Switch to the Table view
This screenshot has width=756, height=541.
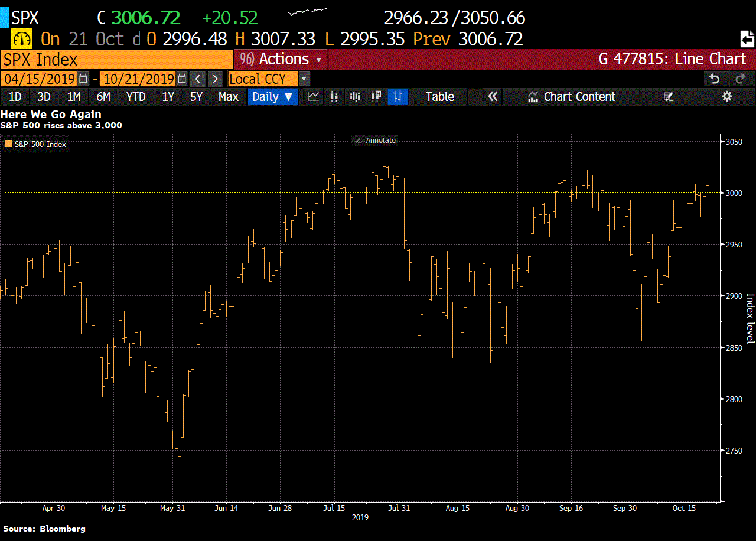[x=439, y=97]
